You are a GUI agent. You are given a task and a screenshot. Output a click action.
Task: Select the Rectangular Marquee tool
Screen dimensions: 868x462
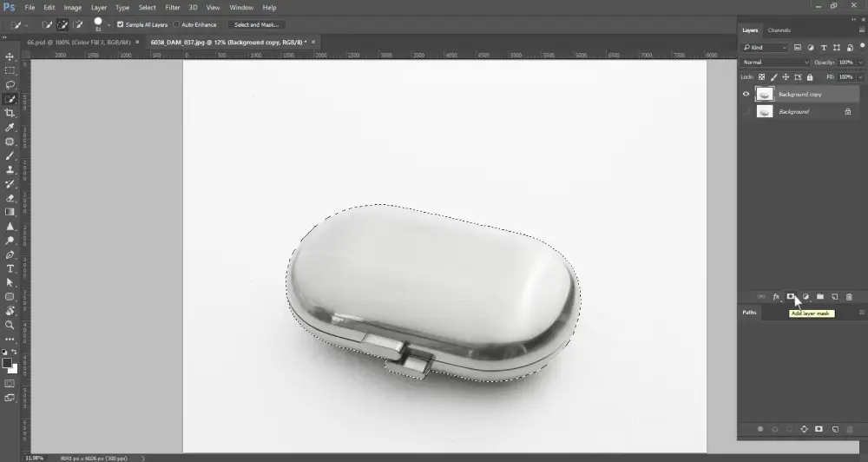tap(10, 71)
